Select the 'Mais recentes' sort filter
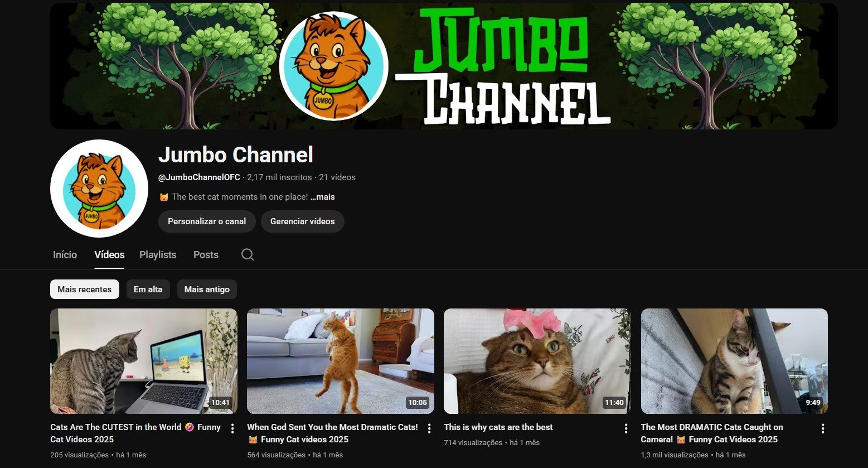The width and height of the screenshot is (868, 468). (85, 290)
